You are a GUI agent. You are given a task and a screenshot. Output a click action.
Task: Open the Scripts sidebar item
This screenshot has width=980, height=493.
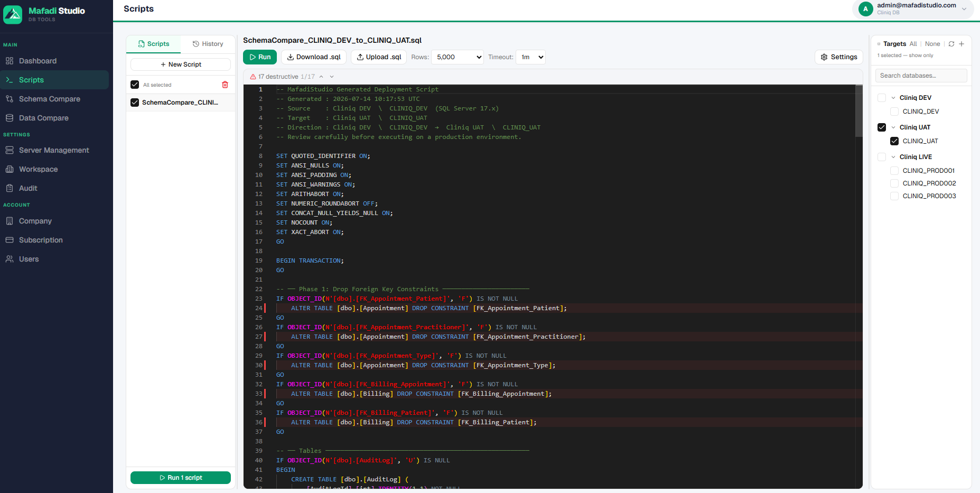(x=54, y=80)
